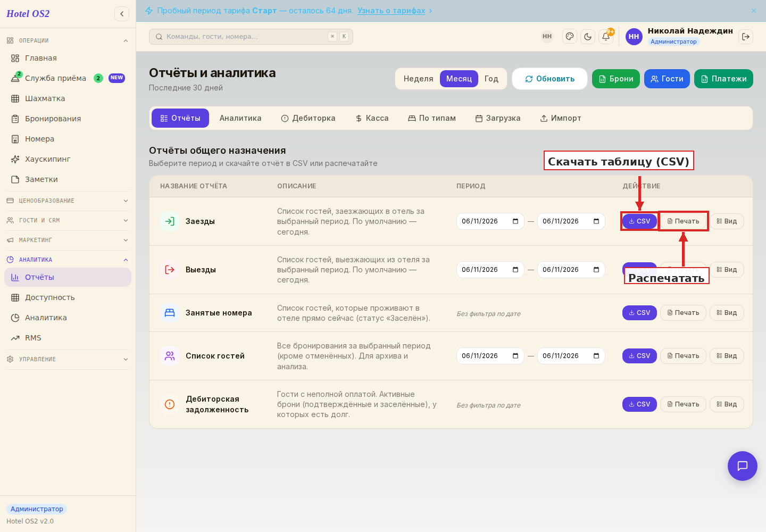Screen dimensions: 766x532
Task: Open calendar for Выезды start date
Action: coord(515,270)
